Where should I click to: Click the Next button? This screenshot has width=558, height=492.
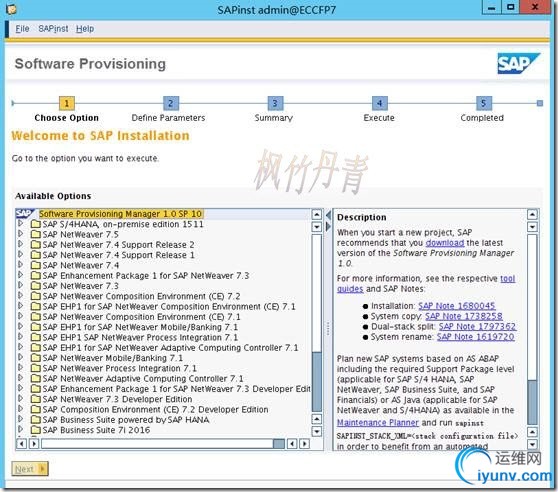(30, 469)
